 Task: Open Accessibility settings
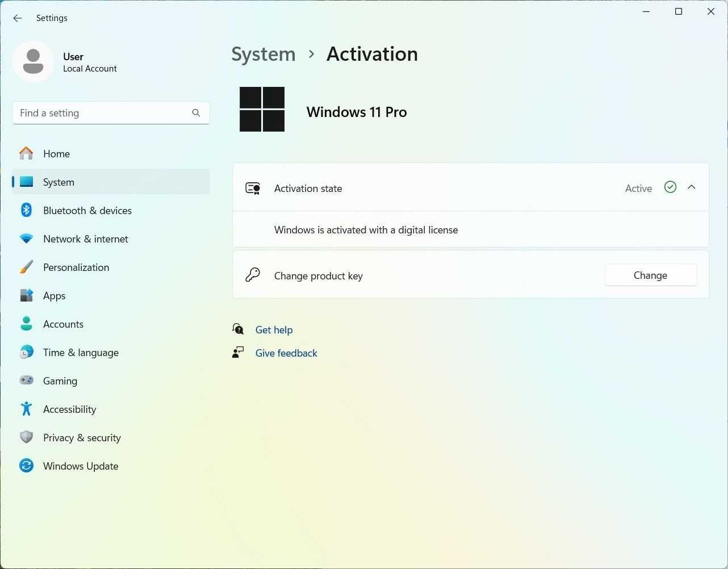click(111, 409)
